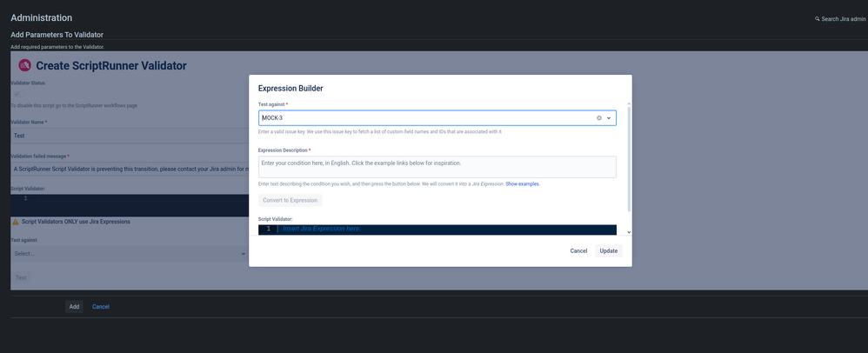Click the Add Parameters To Validator heading
This screenshot has width=868, height=353.
point(57,35)
